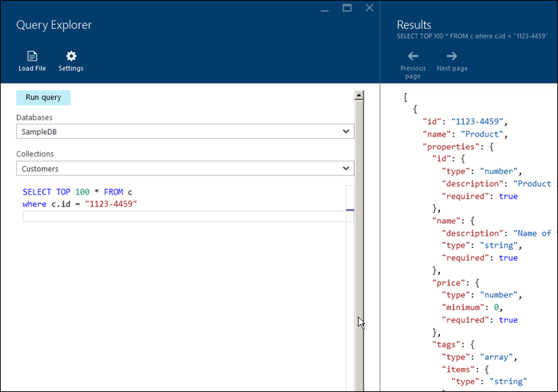This screenshot has height=392, width=558.
Task: Open the Settings gear icon
Action: click(71, 56)
